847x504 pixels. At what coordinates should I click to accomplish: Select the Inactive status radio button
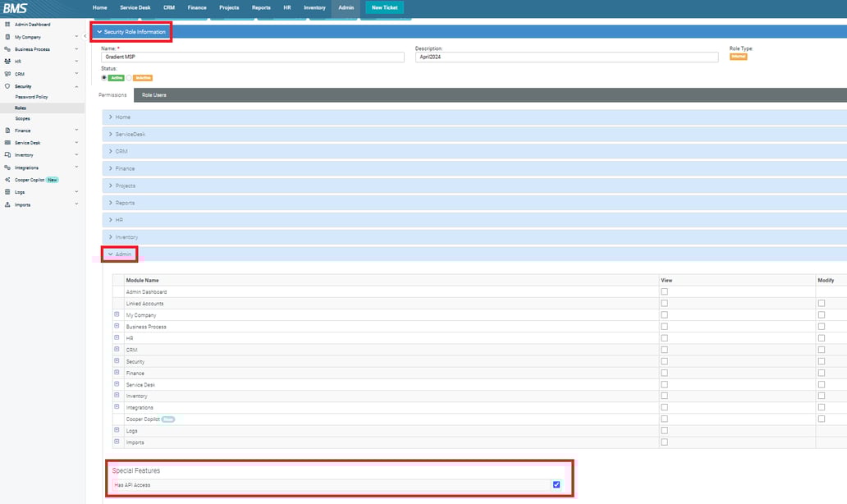[x=130, y=76]
